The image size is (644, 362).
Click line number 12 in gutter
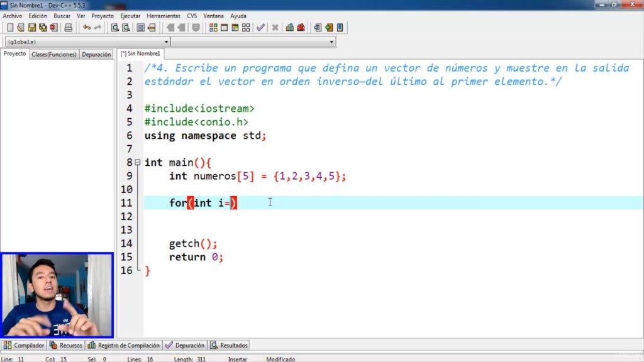pos(126,216)
